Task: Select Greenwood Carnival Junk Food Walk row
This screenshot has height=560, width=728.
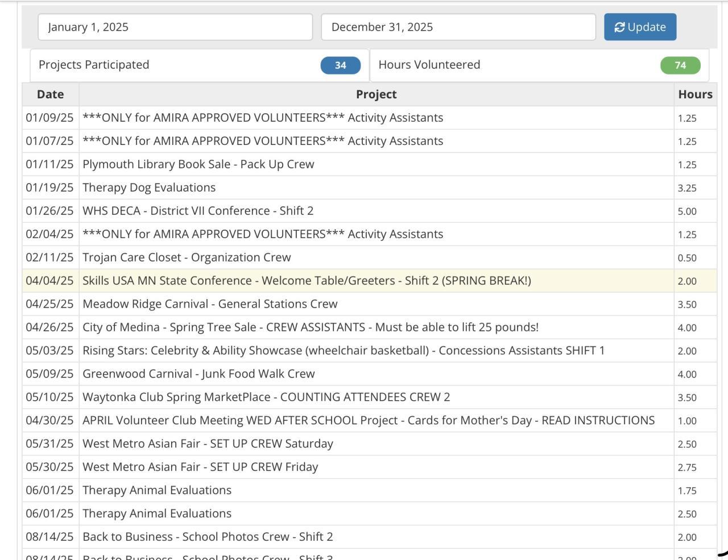Action: click(198, 374)
